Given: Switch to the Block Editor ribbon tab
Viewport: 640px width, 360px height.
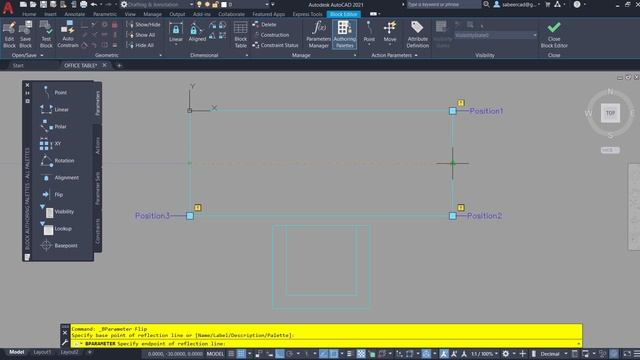Looking at the screenshot, I should (343, 14).
